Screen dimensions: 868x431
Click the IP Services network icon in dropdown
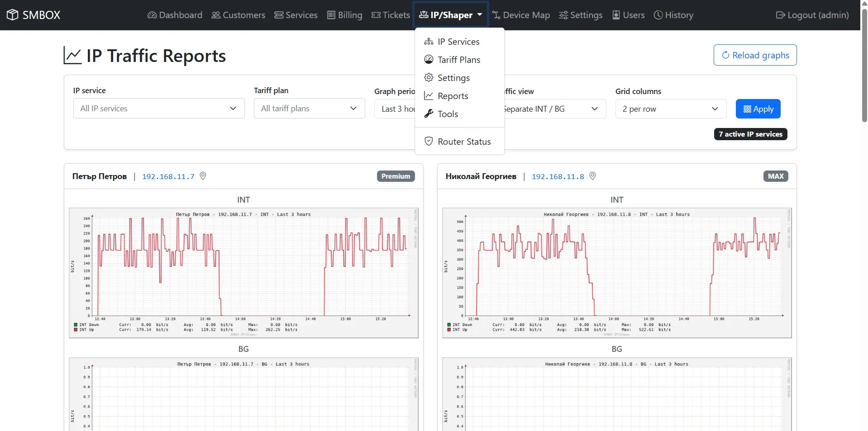point(429,42)
